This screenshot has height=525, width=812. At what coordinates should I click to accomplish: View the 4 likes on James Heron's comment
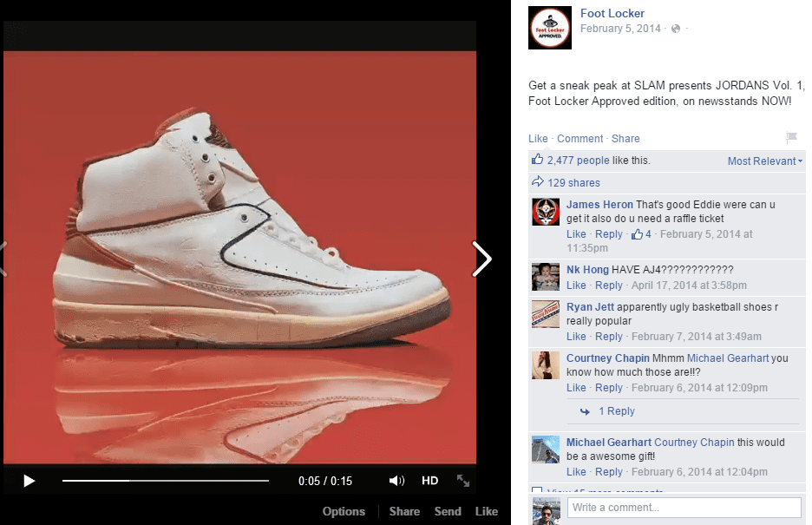[641, 234]
